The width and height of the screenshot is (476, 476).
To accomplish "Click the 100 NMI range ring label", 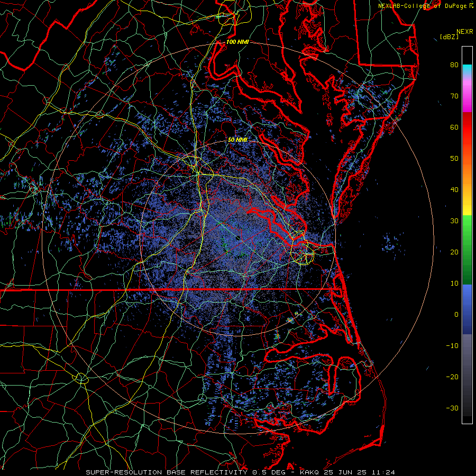I will (237, 42).
